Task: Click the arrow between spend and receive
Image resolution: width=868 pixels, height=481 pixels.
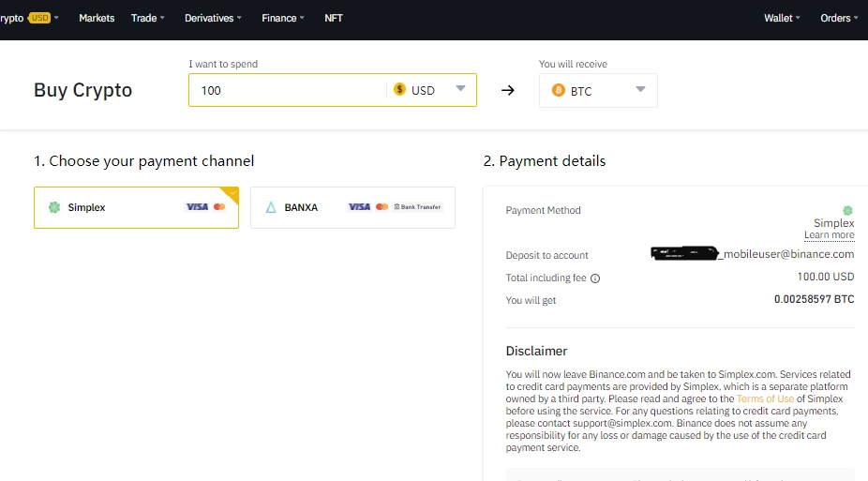Action: (x=508, y=90)
